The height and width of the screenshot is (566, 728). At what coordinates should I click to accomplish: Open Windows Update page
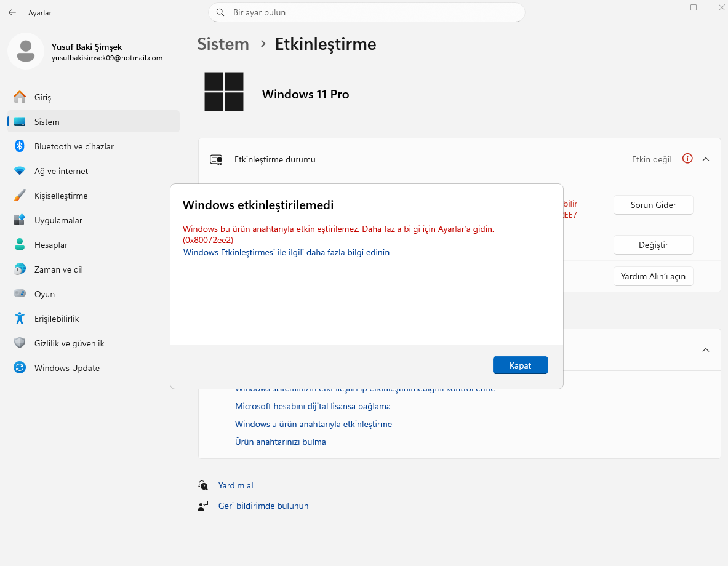click(94, 368)
